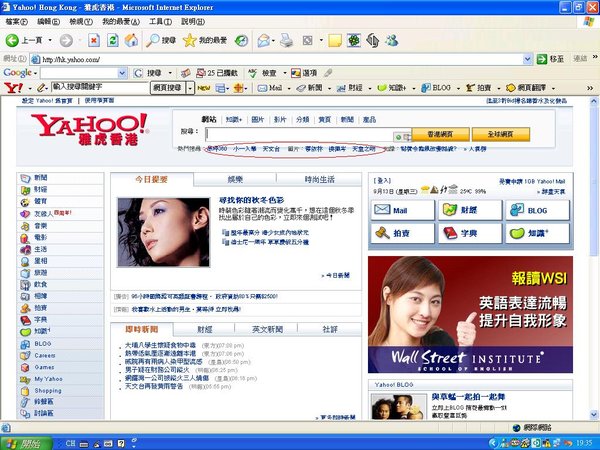Click the 香港網頁 search button
This screenshot has height=450, width=600.
(440, 134)
